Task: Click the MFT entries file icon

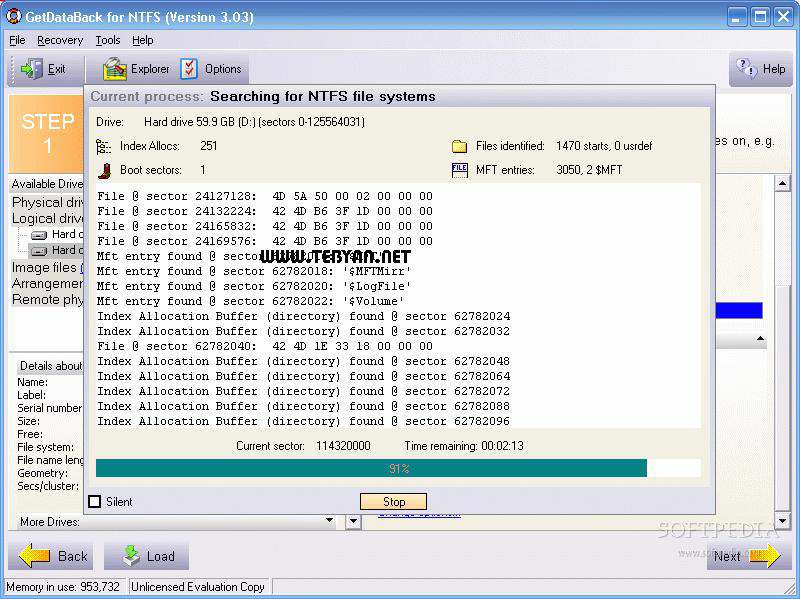Action: (x=459, y=166)
